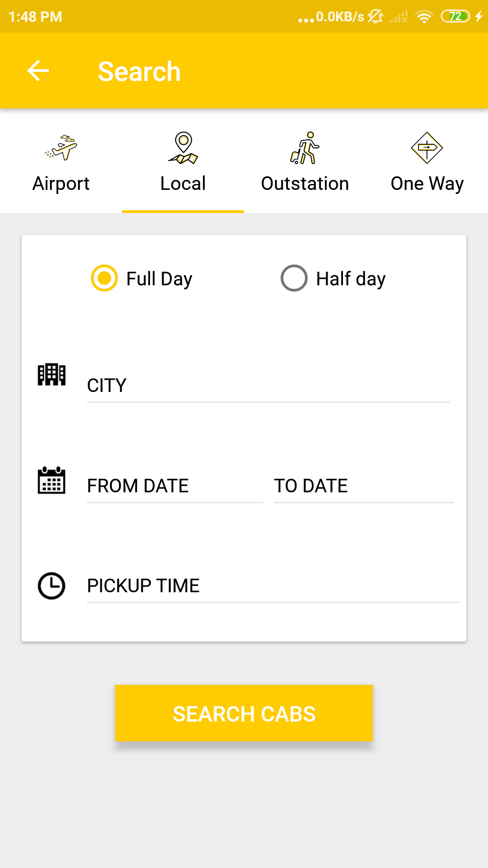Tap the Local map pin icon
Screen dimensions: 488x868
[x=183, y=147]
